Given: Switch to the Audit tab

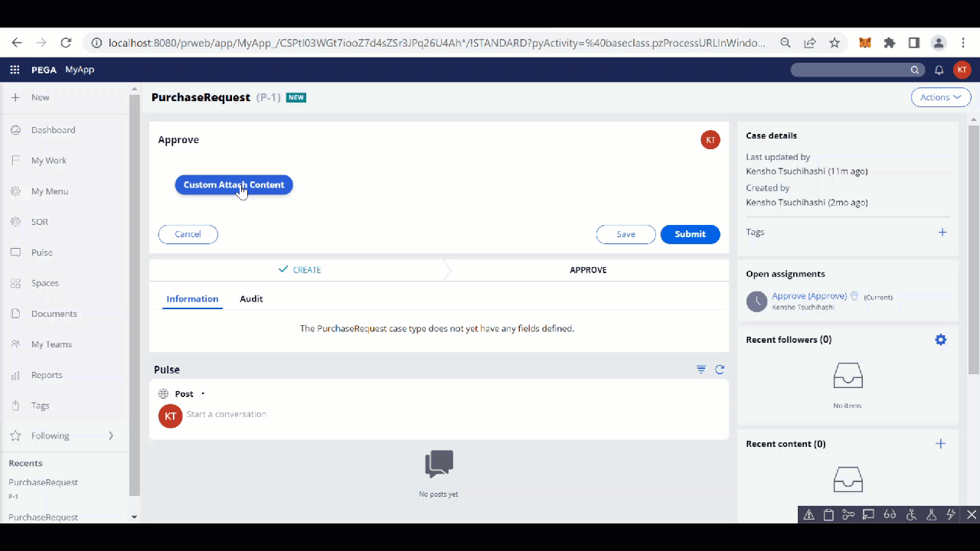Looking at the screenshot, I should [251, 298].
